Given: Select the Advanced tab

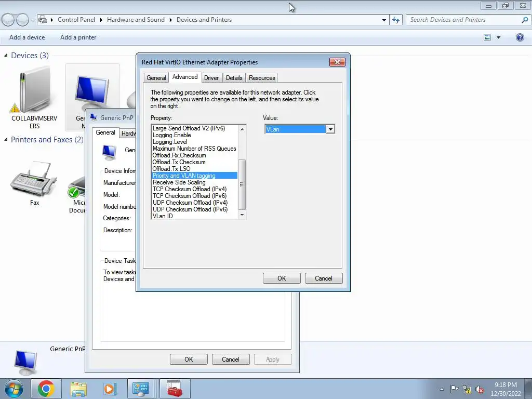Looking at the screenshot, I should coord(185,77).
